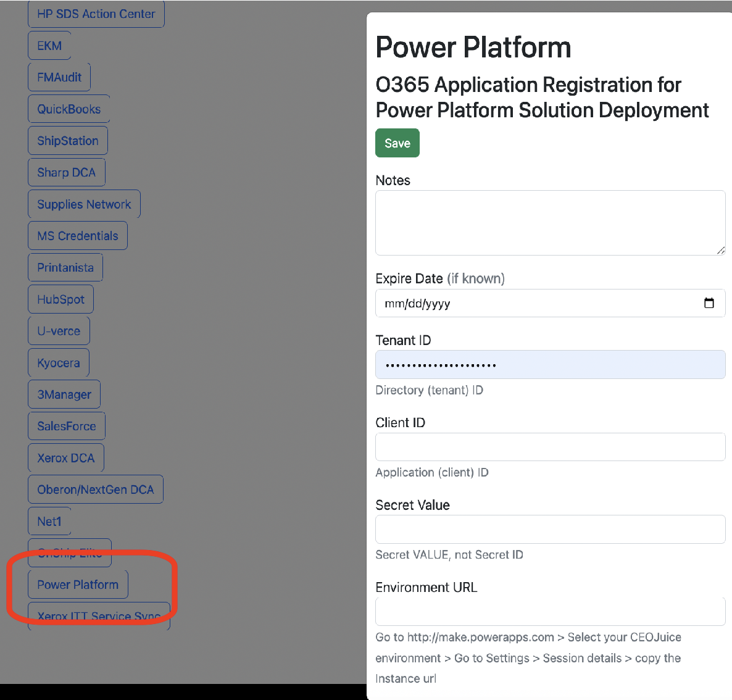Click the O365 Application Registration subtitle
The height and width of the screenshot is (700, 732).
tap(542, 98)
